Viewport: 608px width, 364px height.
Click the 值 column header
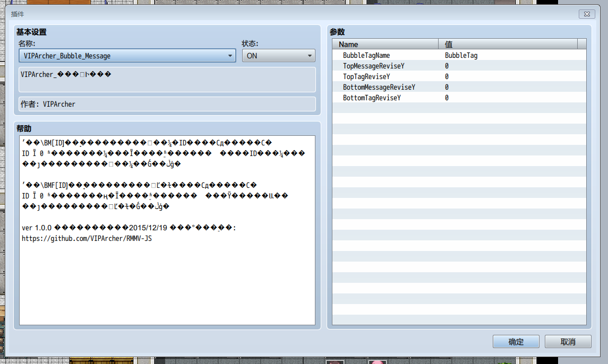[x=508, y=44]
